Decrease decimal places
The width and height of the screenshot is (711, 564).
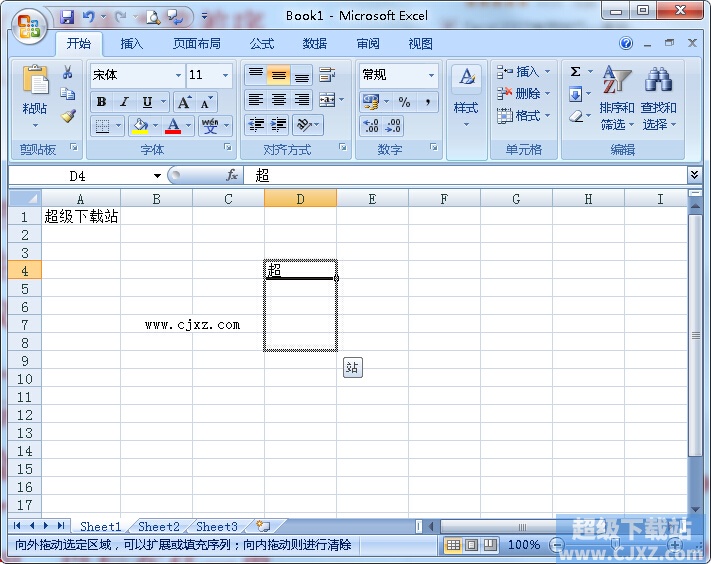[393, 126]
